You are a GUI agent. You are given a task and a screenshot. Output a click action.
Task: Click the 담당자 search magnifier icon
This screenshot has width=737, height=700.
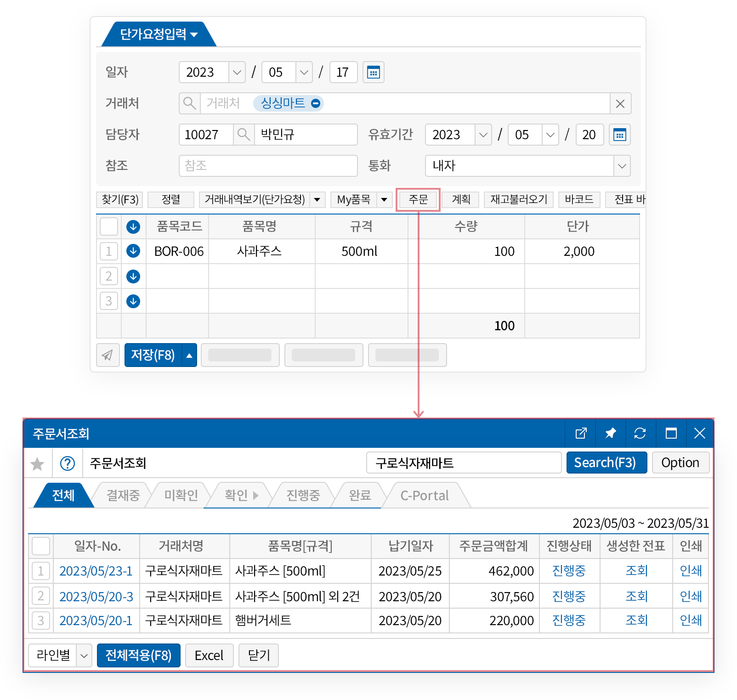click(244, 135)
